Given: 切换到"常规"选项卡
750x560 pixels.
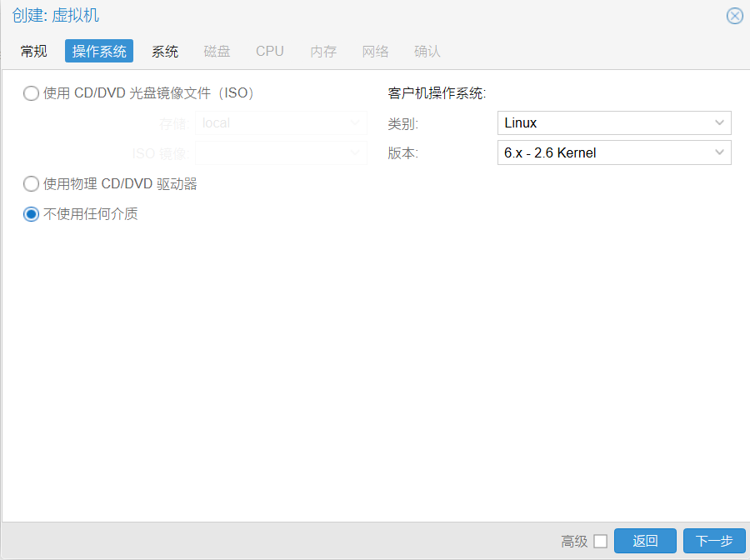Looking at the screenshot, I should coord(33,51).
